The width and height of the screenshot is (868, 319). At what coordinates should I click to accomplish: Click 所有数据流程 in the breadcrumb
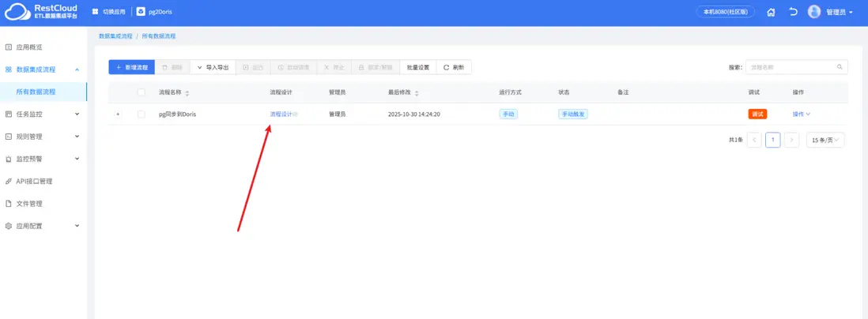point(159,36)
